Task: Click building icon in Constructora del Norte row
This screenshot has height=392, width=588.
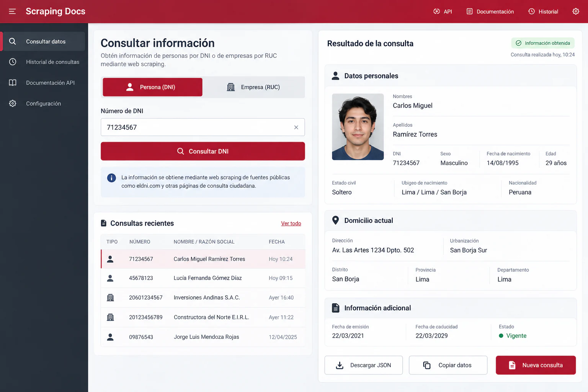Action: [110, 317]
